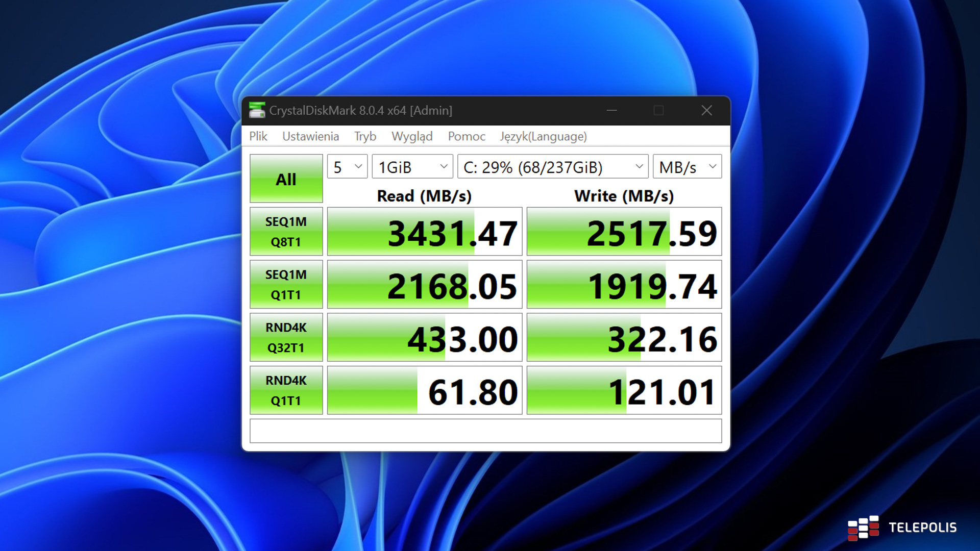Expand the MB/s unit dropdown
This screenshot has height=551, width=980.
[687, 167]
